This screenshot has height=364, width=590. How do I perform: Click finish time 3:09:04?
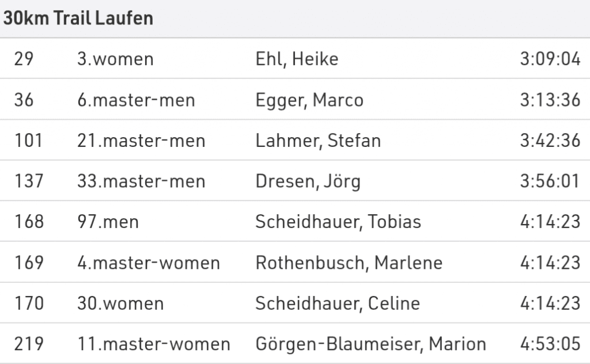pyautogui.click(x=550, y=59)
